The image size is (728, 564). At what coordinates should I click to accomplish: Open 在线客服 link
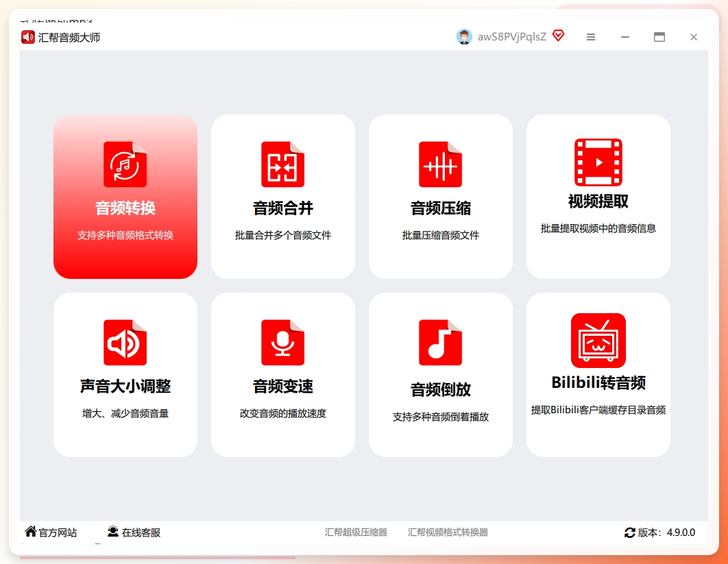tap(141, 532)
